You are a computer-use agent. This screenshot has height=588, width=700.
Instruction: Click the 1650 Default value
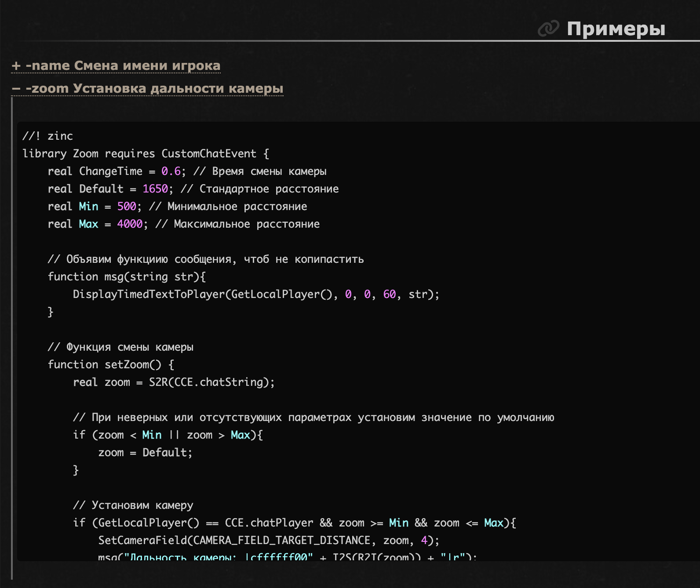click(x=155, y=189)
